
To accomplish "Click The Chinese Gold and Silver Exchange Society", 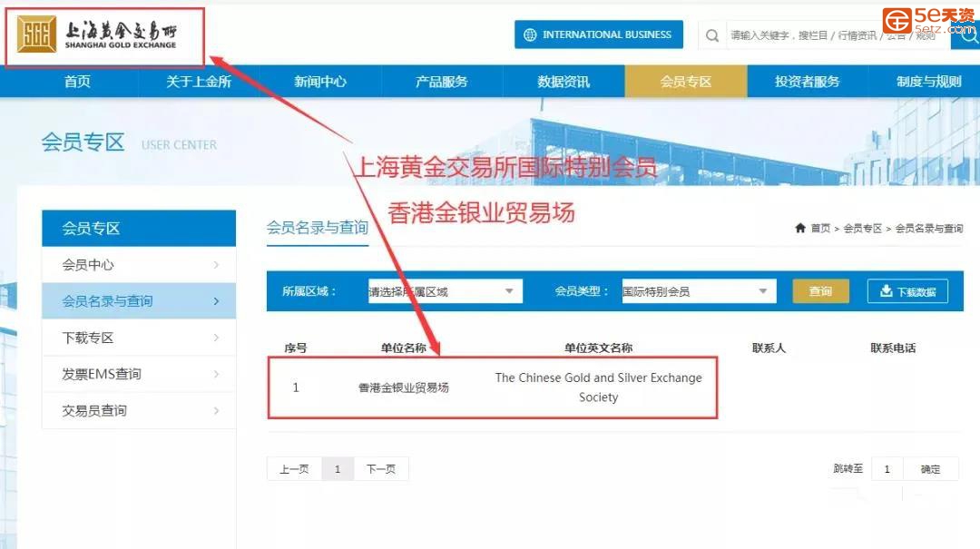I will (598, 387).
